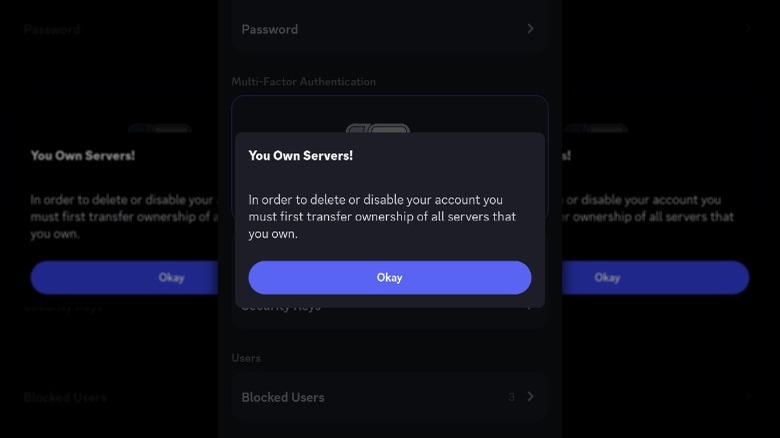Click the center multi-factor authentication device icon
Viewport: 780px width, 438px height.
coord(377,129)
